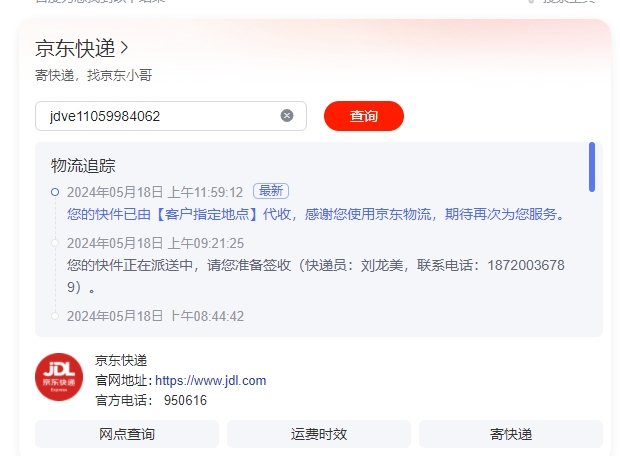Click the 运费时效 button

(319, 434)
